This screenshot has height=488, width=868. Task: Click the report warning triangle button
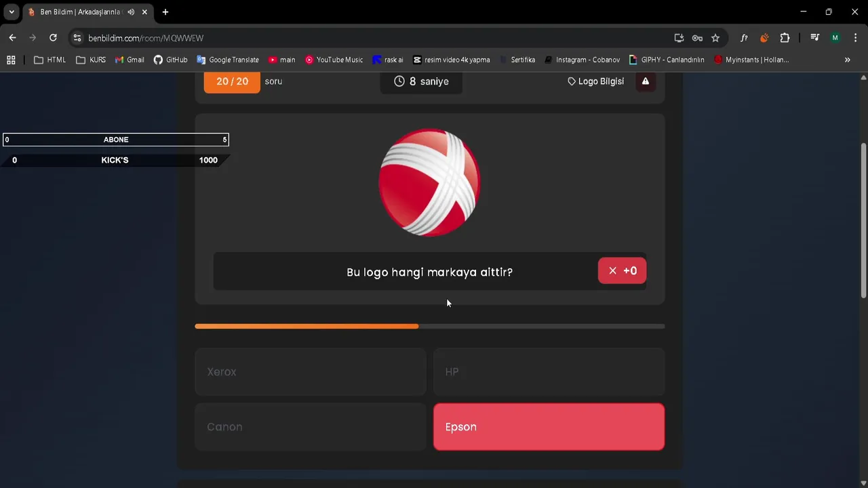646,81
